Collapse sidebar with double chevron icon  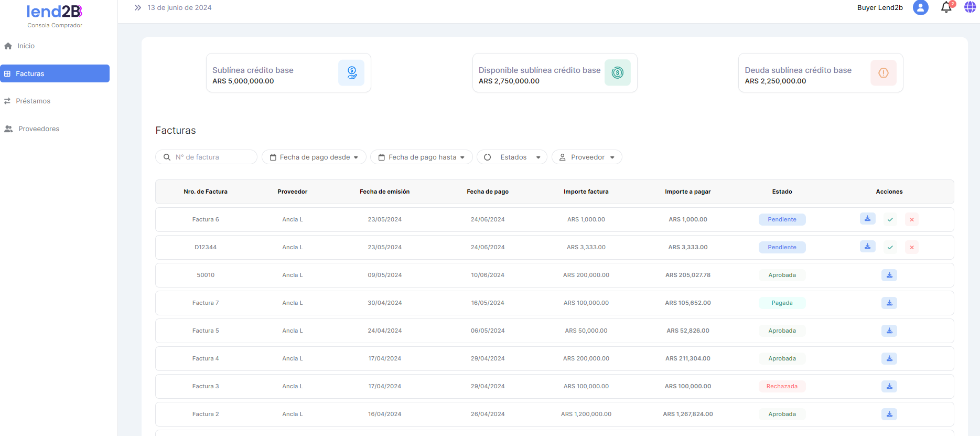(x=137, y=7)
